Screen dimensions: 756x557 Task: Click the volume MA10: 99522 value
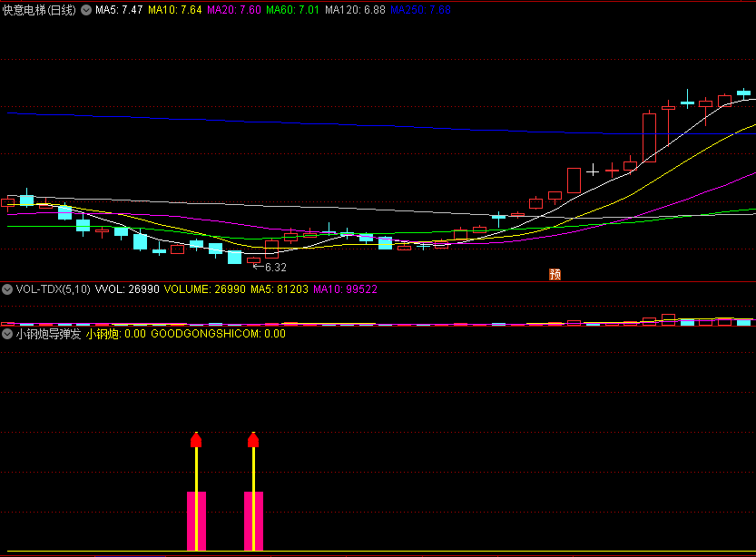tap(345, 289)
